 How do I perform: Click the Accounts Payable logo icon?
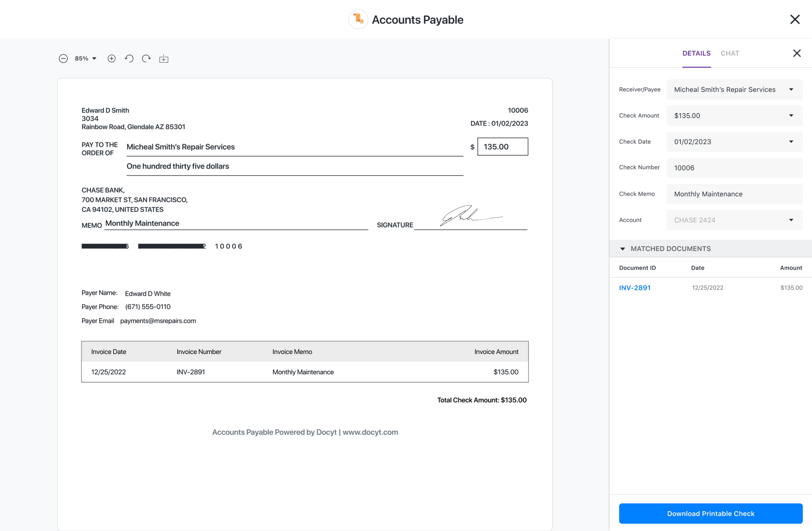[x=358, y=19]
